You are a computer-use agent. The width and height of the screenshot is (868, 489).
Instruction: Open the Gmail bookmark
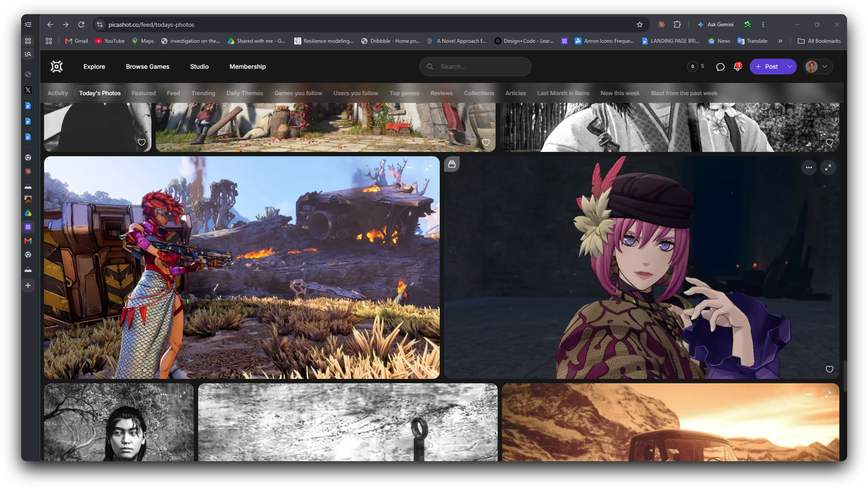[77, 41]
